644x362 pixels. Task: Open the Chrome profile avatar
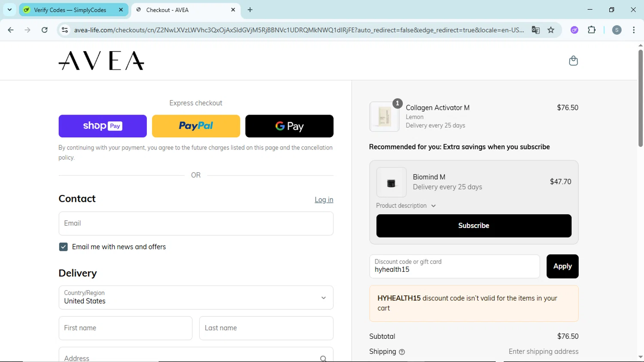tap(617, 30)
